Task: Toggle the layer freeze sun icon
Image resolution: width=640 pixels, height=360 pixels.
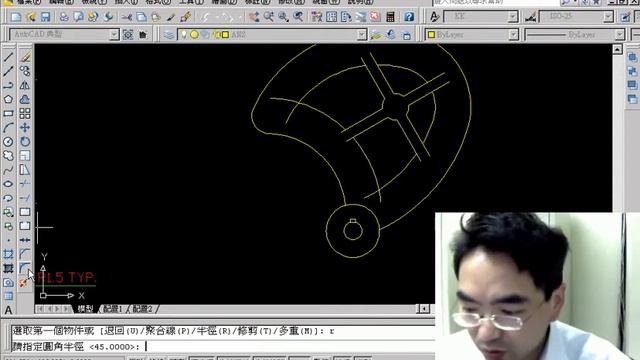Action: (194, 35)
